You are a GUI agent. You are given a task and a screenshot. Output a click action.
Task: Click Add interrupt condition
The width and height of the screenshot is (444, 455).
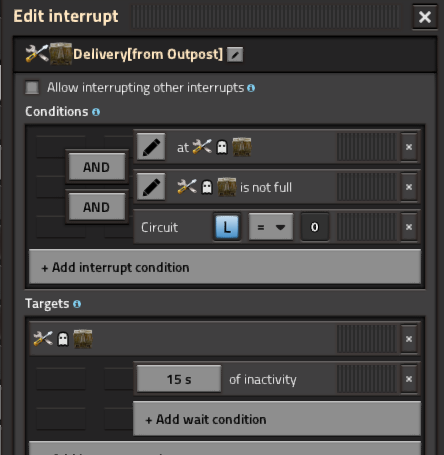[x=225, y=267]
